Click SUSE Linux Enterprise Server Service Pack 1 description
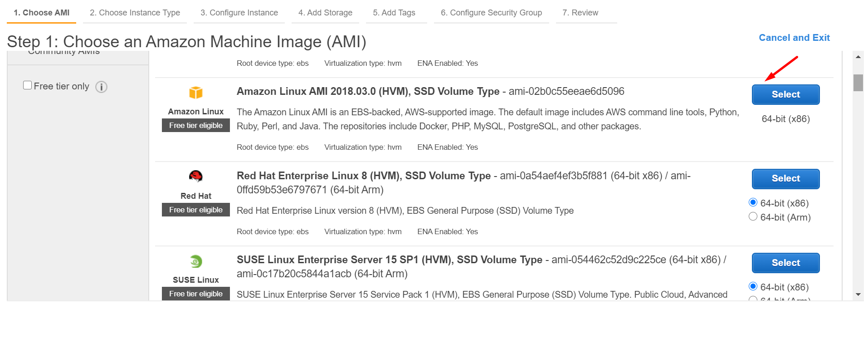The image size is (868, 339). pos(482,295)
